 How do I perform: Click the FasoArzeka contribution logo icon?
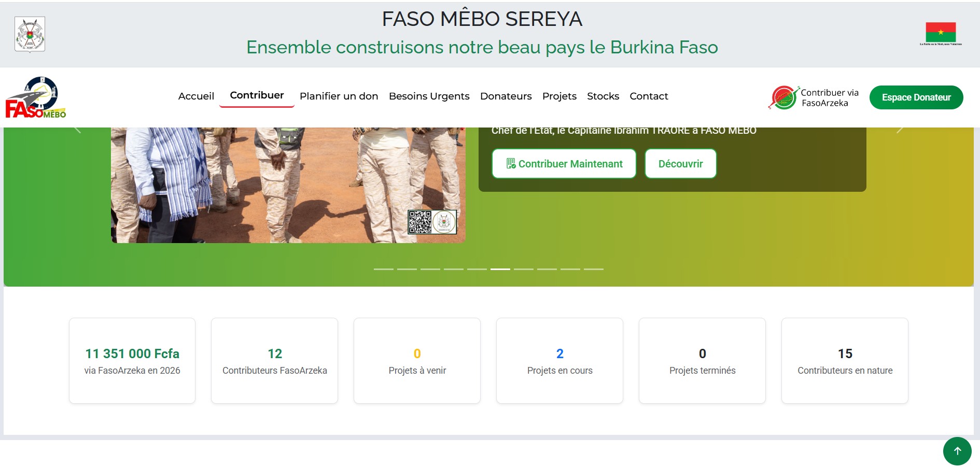click(783, 97)
